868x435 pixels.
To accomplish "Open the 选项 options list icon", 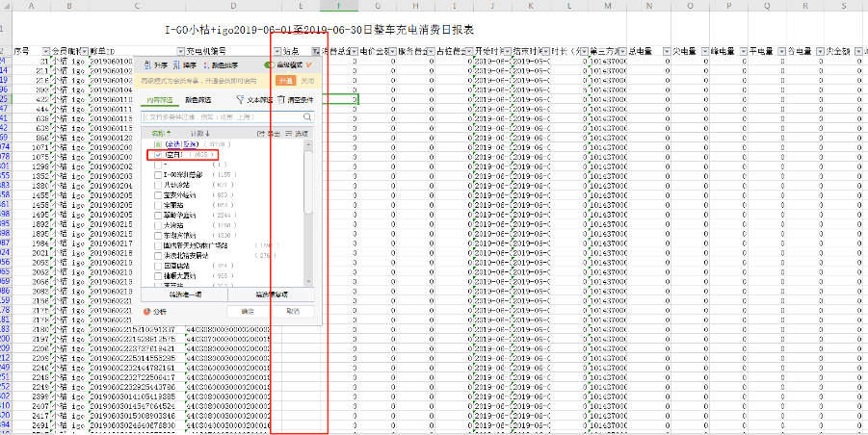I will coord(290,133).
